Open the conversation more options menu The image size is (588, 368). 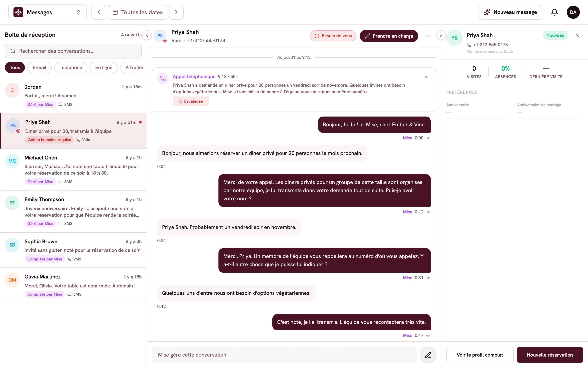(428, 36)
